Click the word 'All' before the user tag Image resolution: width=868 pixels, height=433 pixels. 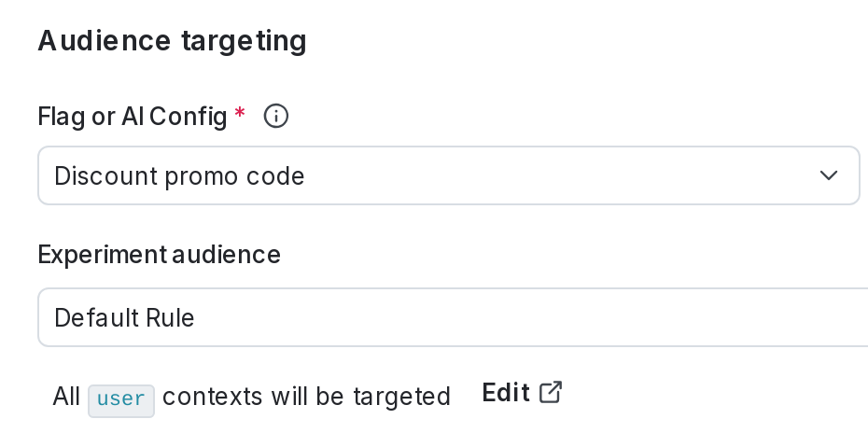click(x=66, y=397)
